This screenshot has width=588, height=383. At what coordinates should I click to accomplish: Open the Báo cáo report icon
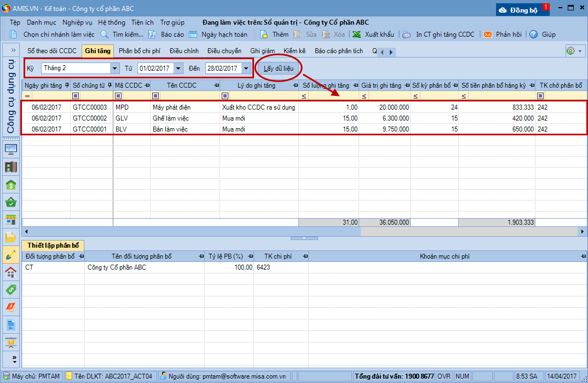[x=152, y=35]
